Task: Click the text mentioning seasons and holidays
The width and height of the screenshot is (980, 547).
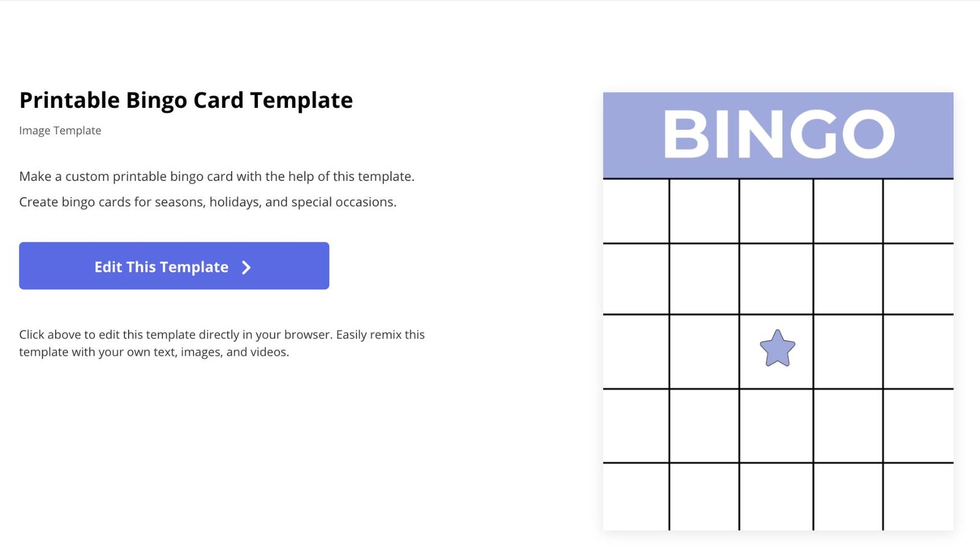Action: (208, 202)
